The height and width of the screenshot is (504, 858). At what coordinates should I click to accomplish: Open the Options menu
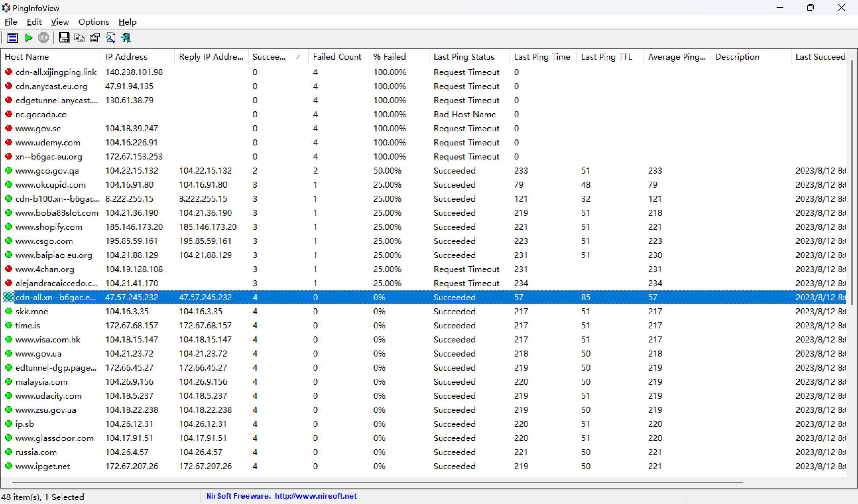94,22
